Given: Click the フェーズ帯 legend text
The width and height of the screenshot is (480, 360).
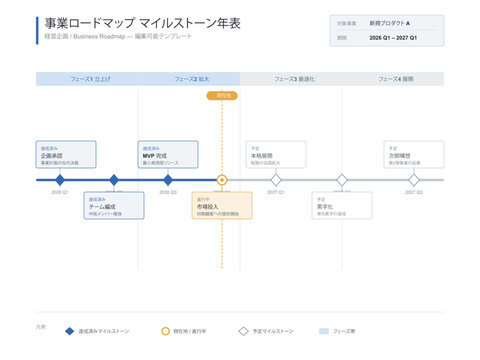Looking at the screenshot, I should pos(344,331).
